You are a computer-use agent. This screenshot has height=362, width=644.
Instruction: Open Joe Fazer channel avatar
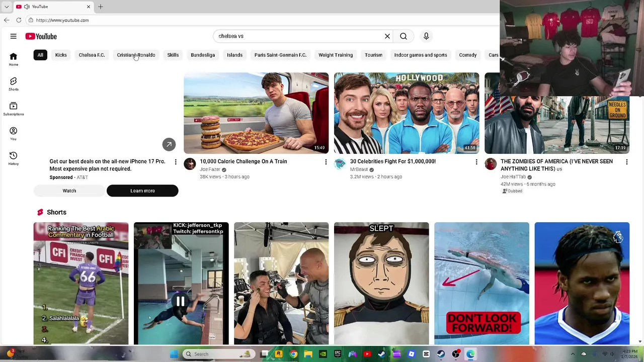tap(190, 164)
